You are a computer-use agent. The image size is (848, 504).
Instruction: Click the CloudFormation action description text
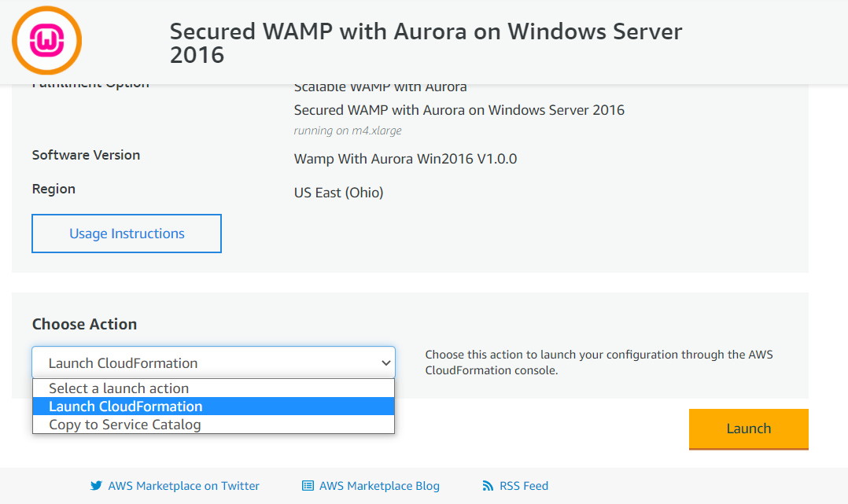coord(599,362)
